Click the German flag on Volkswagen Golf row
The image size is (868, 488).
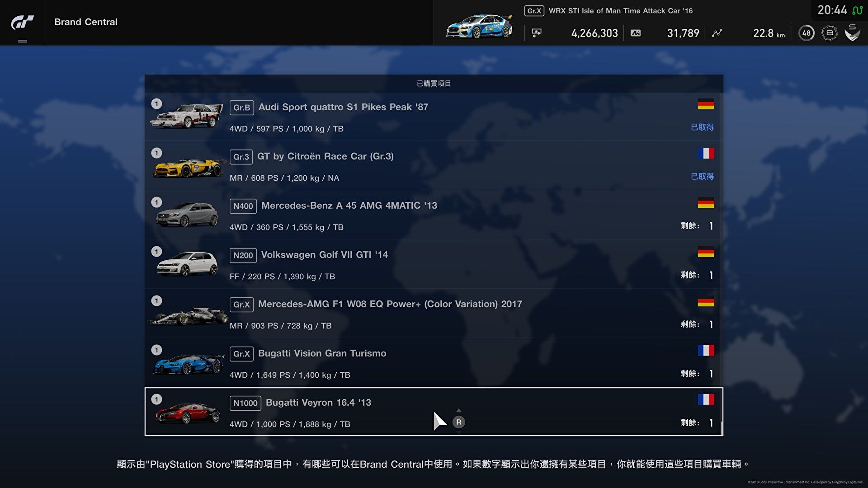tap(706, 252)
